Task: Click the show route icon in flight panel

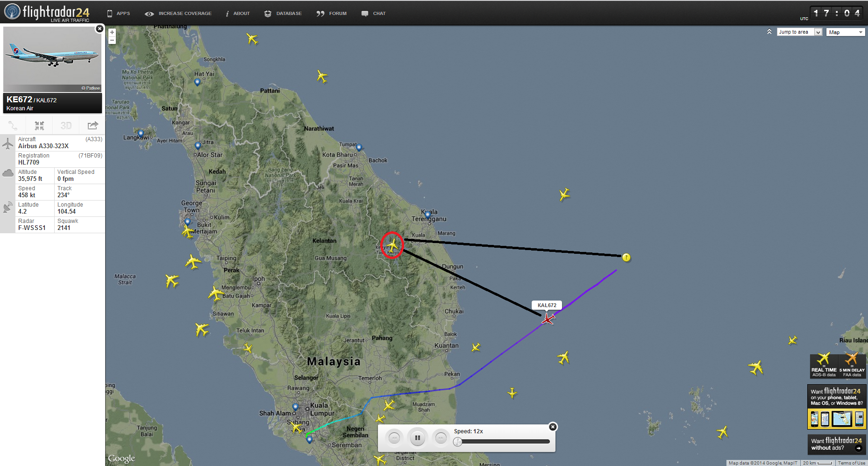Action: pos(13,126)
